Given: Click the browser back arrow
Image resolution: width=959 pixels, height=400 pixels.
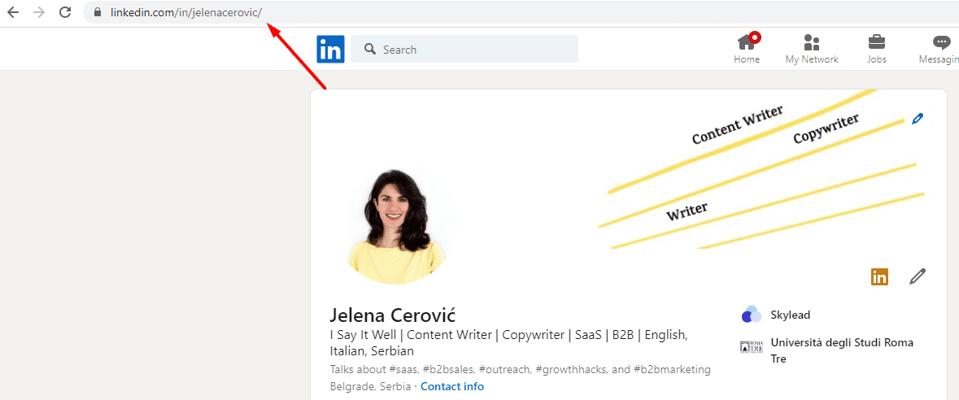Looking at the screenshot, I should [14, 12].
